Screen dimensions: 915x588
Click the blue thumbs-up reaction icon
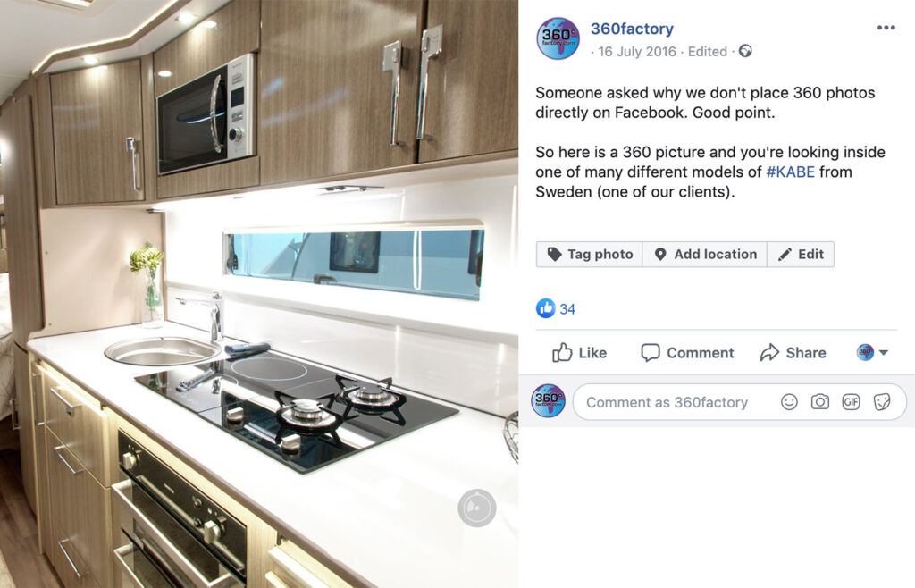point(546,308)
